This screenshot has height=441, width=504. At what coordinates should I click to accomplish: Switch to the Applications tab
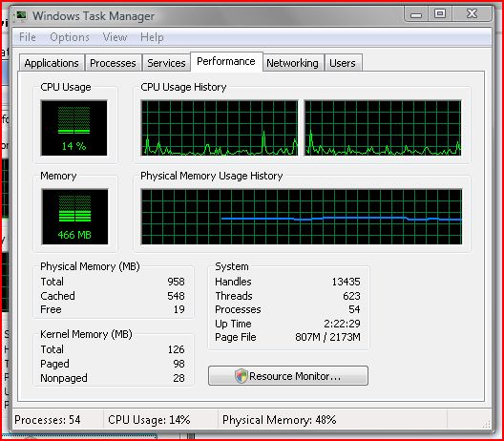52,63
